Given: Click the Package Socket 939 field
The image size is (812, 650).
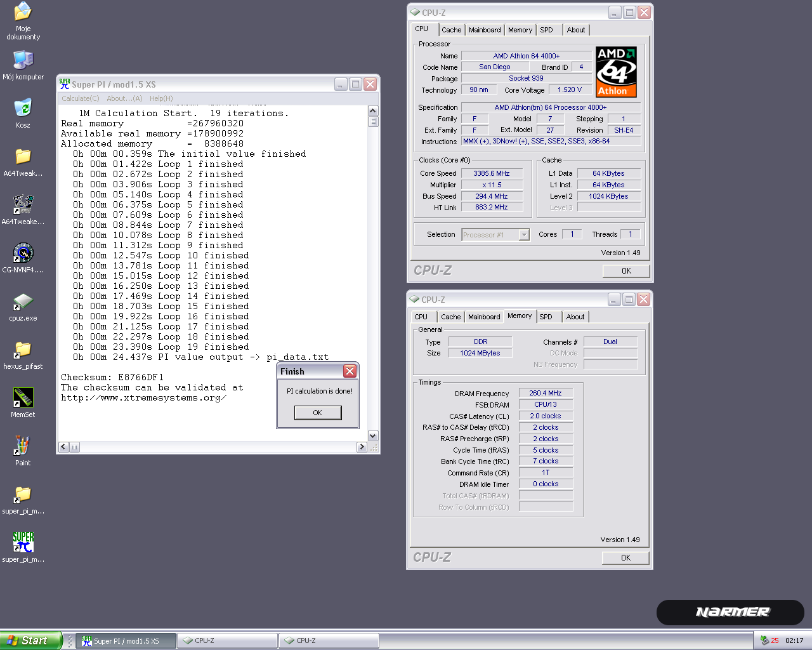Looking at the screenshot, I should [526, 78].
